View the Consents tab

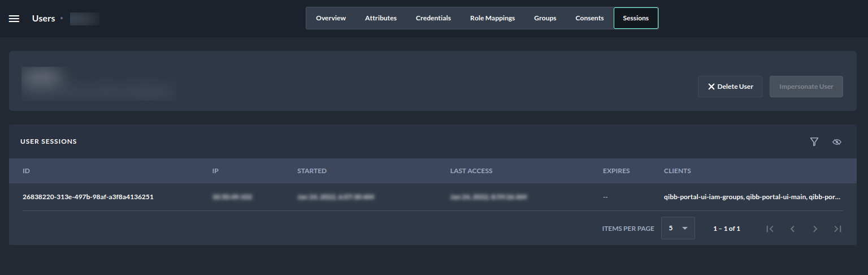coord(589,18)
